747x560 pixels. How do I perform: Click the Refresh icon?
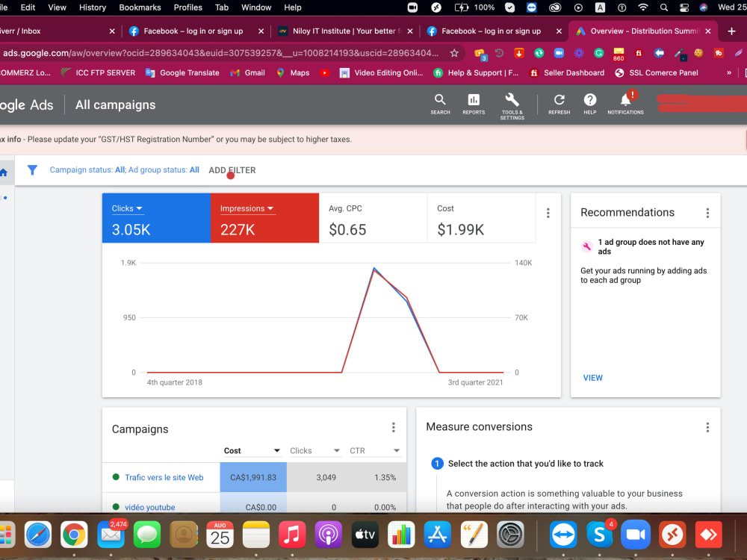[559, 104]
